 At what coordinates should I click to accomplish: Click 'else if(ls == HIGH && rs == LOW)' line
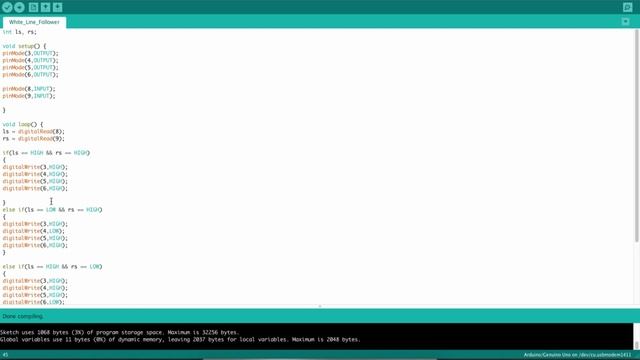pos(52,267)
